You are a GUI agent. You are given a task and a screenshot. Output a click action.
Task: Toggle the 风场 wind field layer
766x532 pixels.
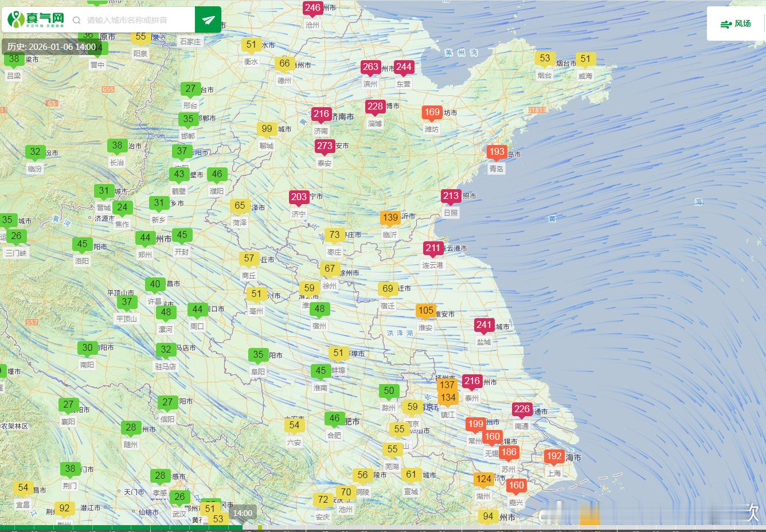point(736,24)
